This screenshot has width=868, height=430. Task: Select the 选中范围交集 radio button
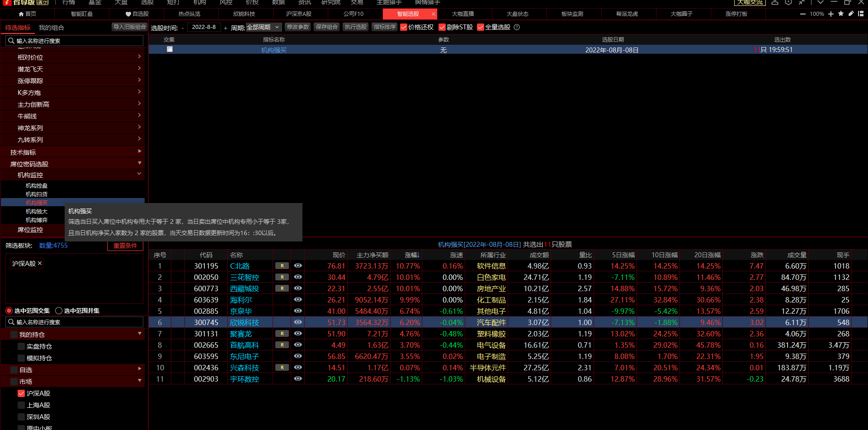(9, 311)
